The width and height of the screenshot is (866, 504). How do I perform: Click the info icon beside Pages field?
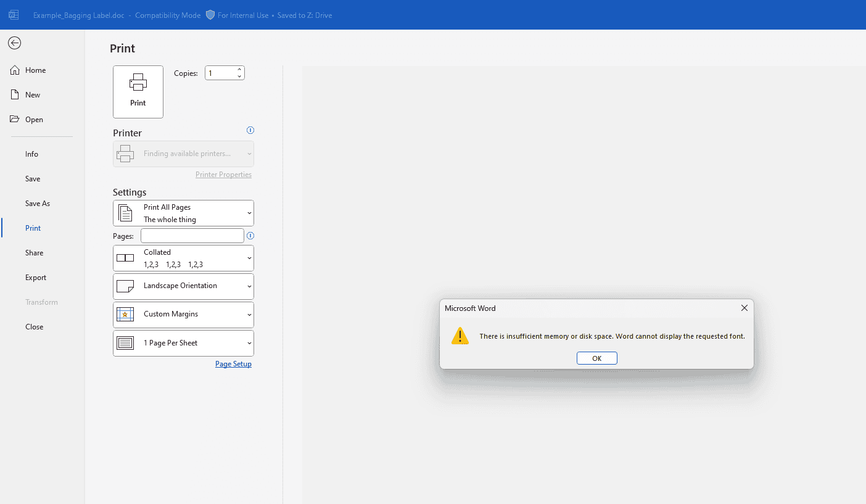pos(250,236)
